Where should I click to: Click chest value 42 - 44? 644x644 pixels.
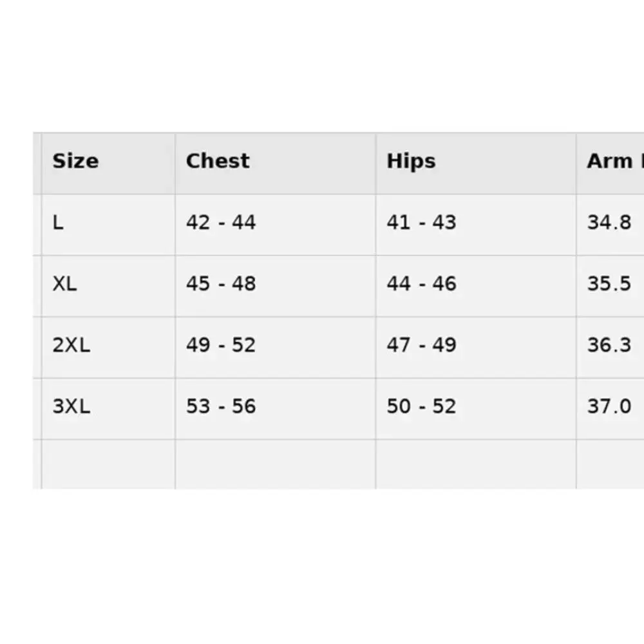221,223
